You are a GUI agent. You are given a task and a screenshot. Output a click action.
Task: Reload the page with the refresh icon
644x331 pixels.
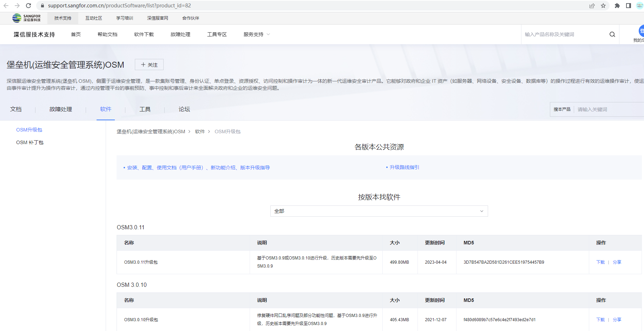click(29, 6)
